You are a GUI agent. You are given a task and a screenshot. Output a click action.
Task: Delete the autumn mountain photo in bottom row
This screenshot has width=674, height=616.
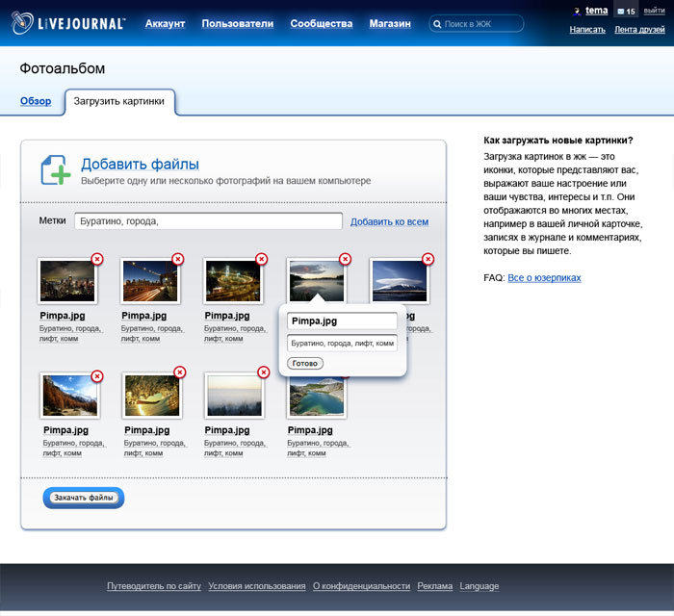tap(97, 375)
